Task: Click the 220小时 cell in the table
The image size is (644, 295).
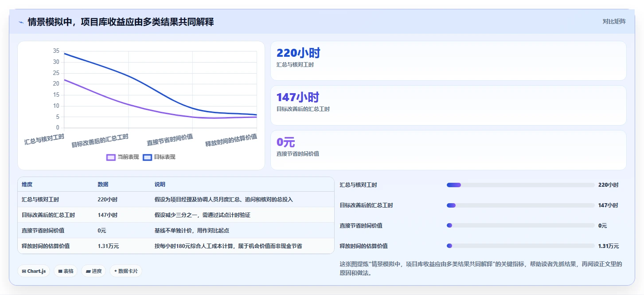Action: point(108,200)
